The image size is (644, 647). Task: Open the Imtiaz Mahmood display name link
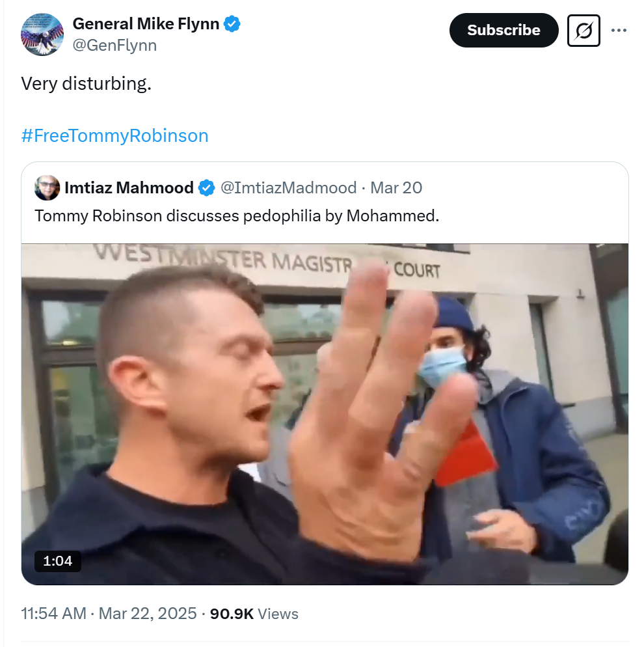[129, 187]
